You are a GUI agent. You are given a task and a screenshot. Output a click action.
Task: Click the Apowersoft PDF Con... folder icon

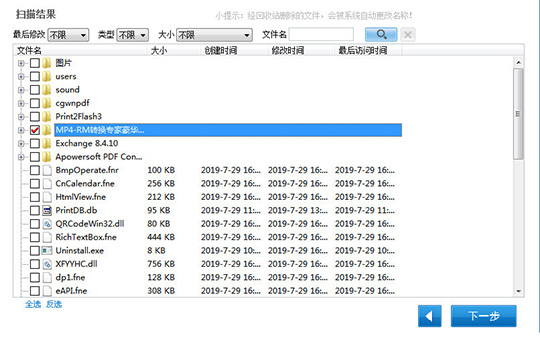[x=46, y=157]
